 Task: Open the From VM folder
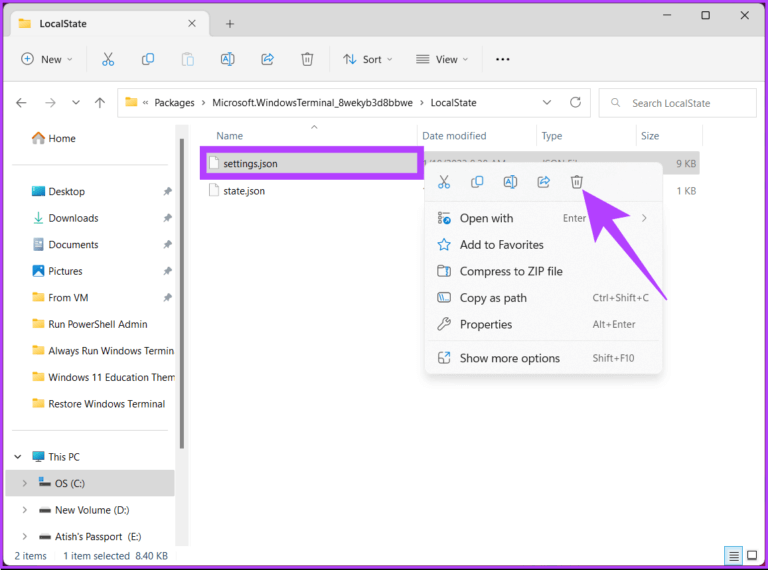click(60, 298)
